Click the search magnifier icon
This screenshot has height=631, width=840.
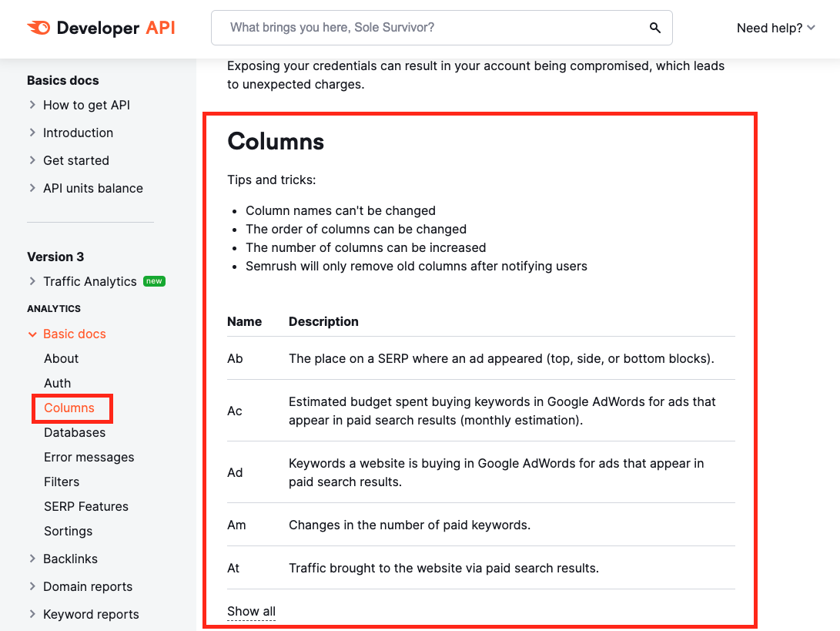click(x=655, y=28)
